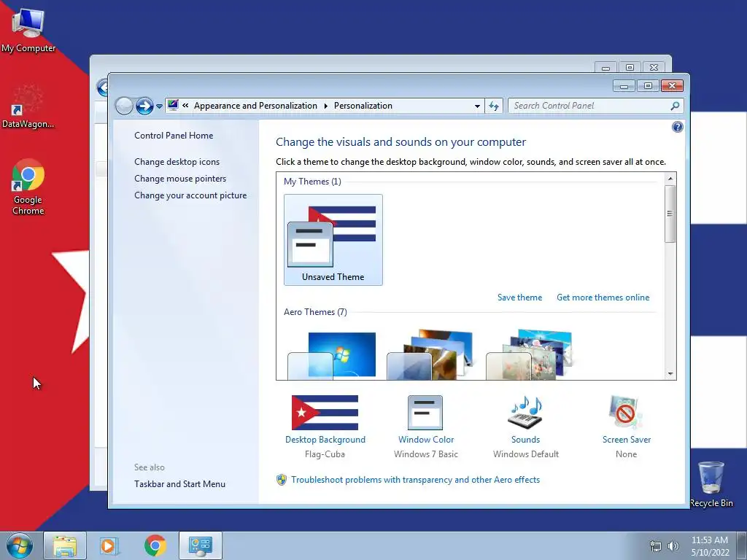
Task: Go forward in Personalization window
Action: point(144,106)
